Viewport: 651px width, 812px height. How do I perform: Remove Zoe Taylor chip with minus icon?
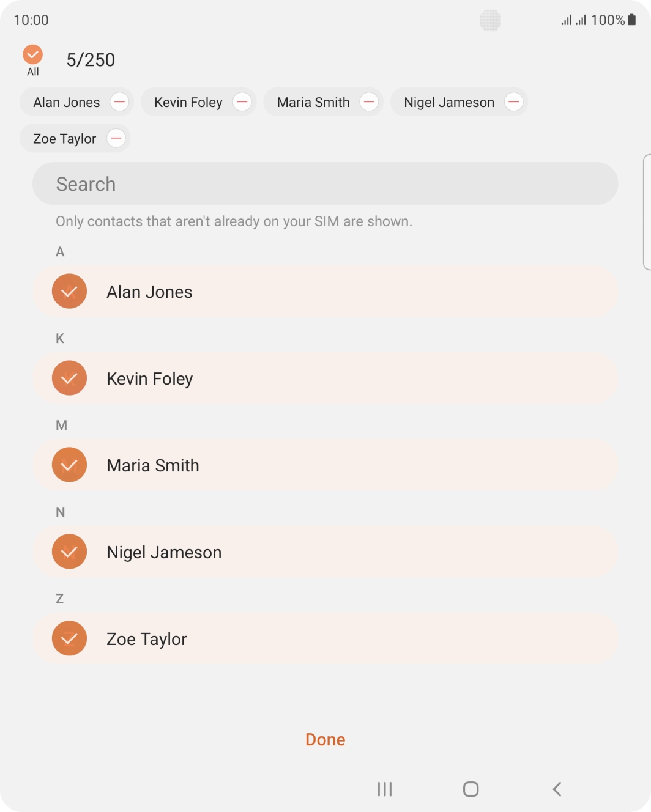[116, 139]
